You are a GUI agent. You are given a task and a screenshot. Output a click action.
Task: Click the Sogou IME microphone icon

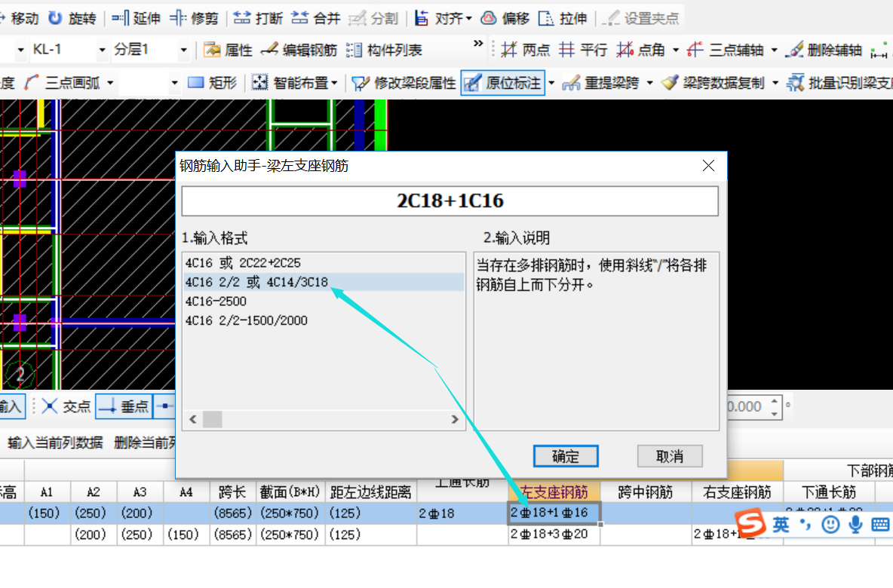(x=855, y=524)
